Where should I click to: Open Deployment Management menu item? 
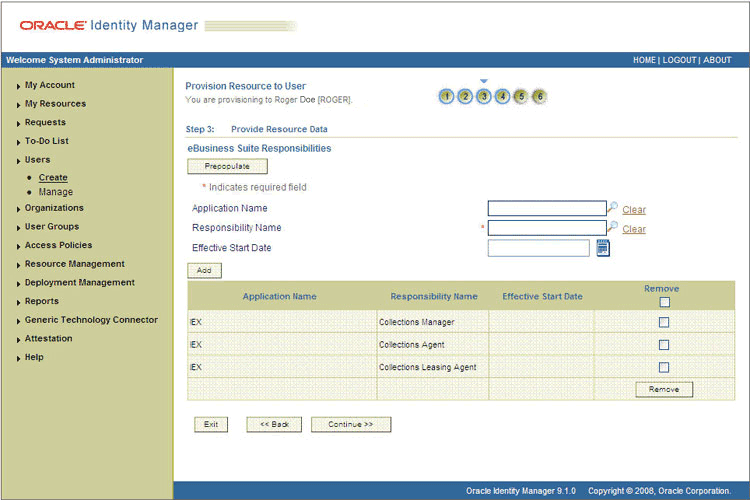tap(79, 282)
